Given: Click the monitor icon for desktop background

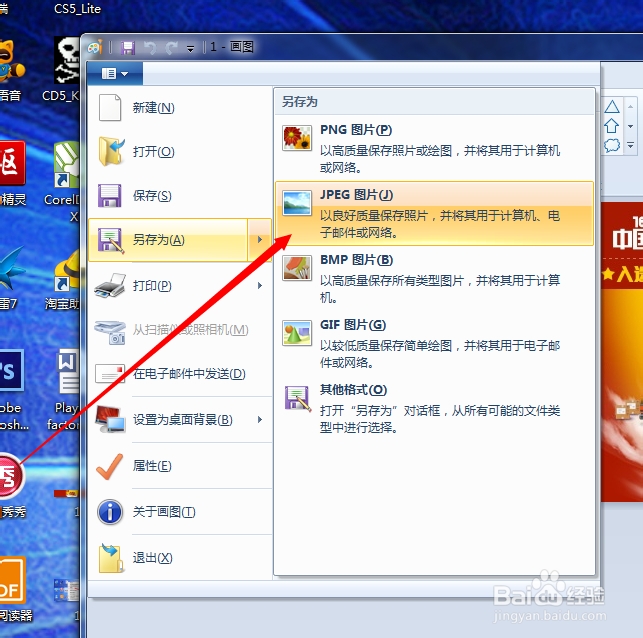Looking at the screenshot, I should 110,419.
